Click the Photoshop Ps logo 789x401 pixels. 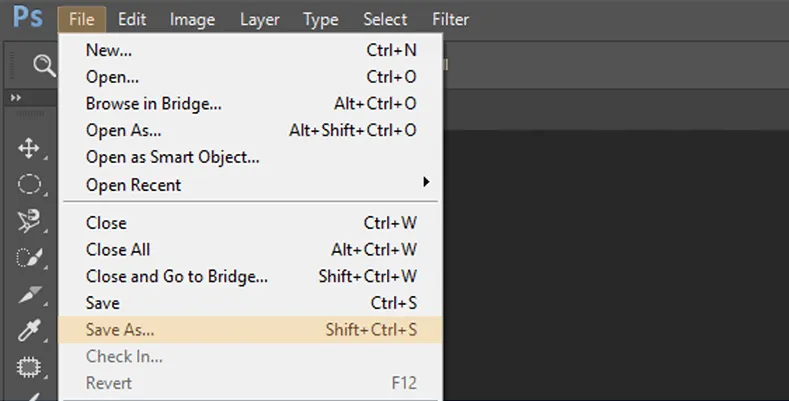28,17
